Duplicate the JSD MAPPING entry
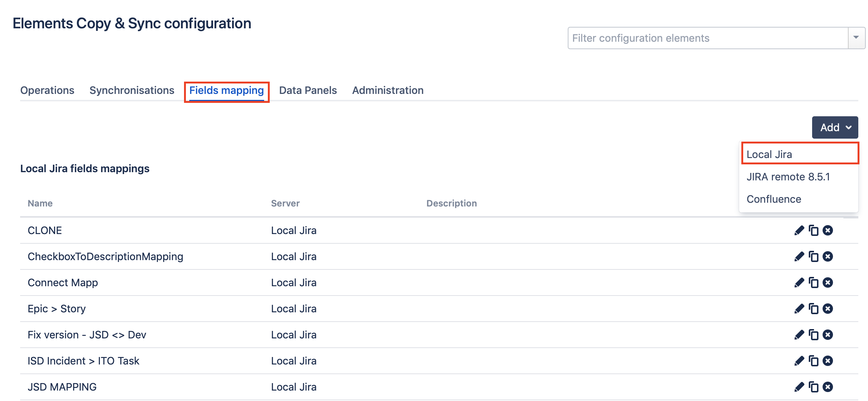Viewport: 868px width, 401px height. tap(814, 387)
